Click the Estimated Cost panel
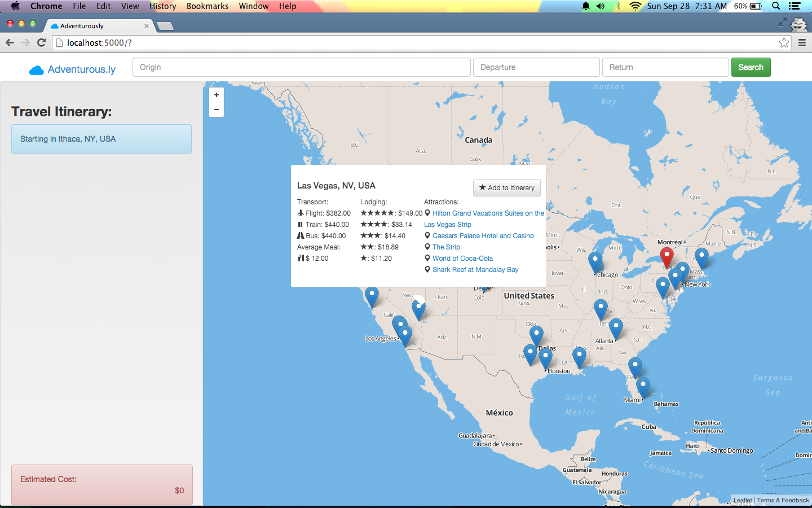This screenshot has height=508, width=812. (x=102, y=485)
